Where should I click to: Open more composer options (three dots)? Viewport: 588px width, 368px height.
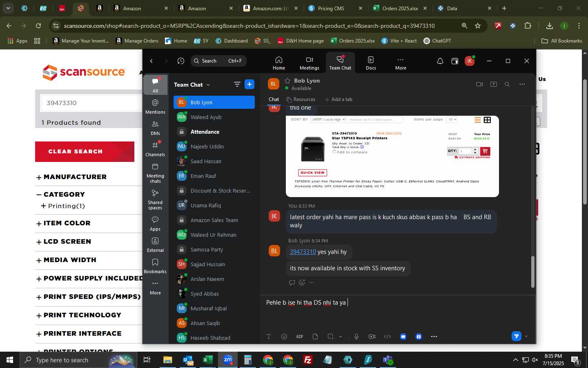coord(434,337)
